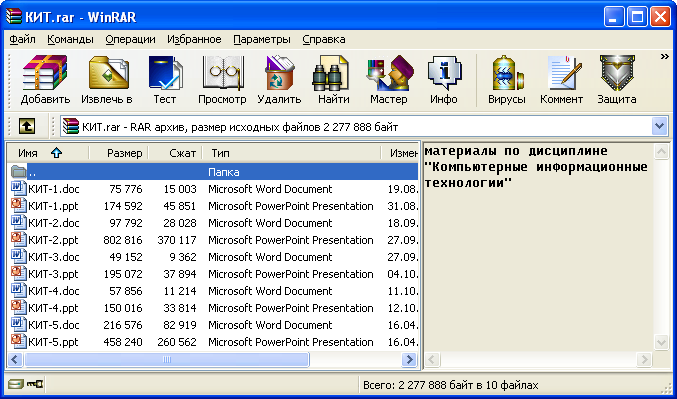Click the PowerPoint icon of КИТ-3.ppt

[18, 273]
